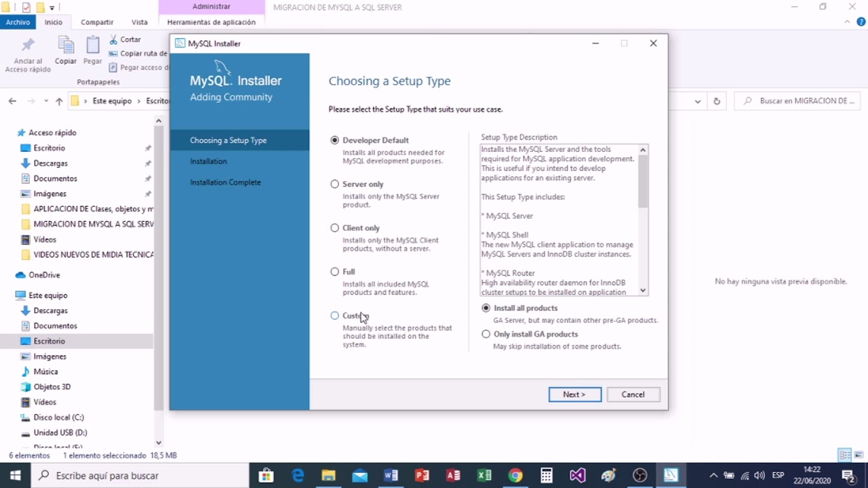The width and height of the screenshot is (868, 488).
Task: Open Excel from taskbar
Action: coord(484,476)
